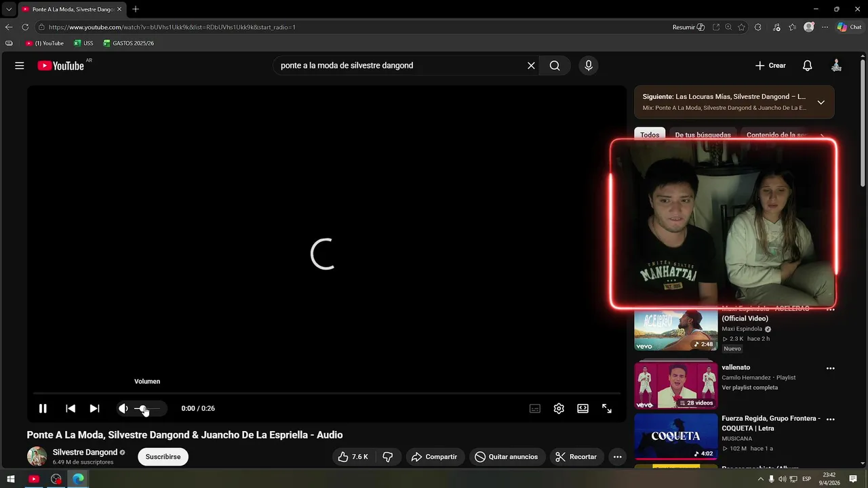The width and height of the screenshot is (868, 488).
Task: Subscribe with the Suscribirse button
Action: (x=163, y=457)
